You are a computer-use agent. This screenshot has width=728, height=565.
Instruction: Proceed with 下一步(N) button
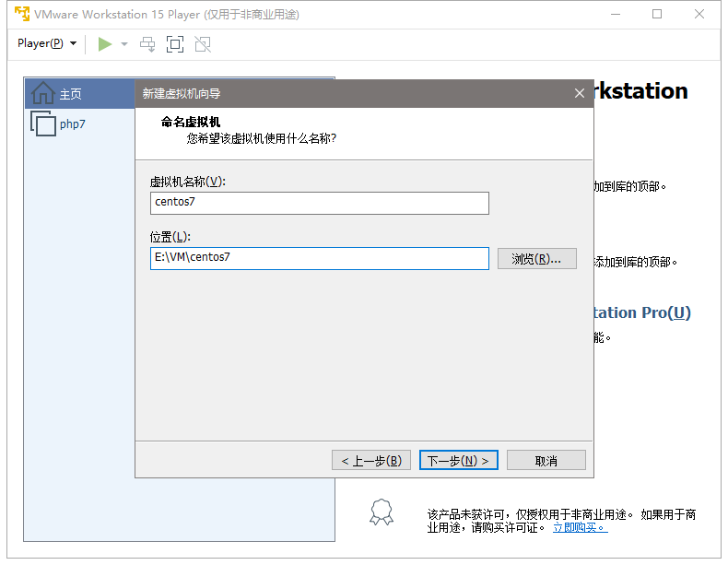point(458,460)
